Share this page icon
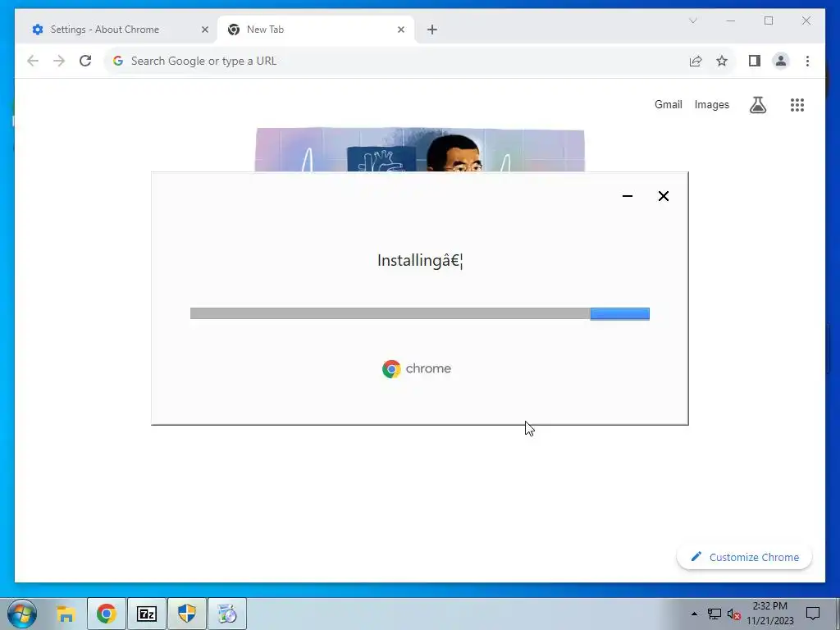Image resolution: width=840 pixels, height=630 pixels. (x=696, y=61)
